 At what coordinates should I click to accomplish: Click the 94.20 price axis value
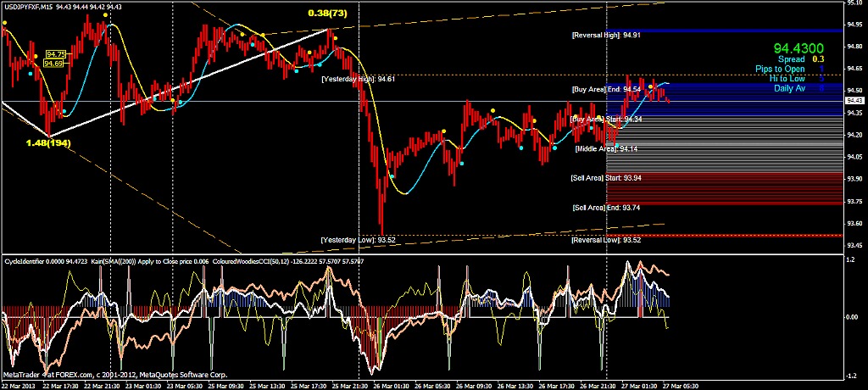click(x=854, y=135)
